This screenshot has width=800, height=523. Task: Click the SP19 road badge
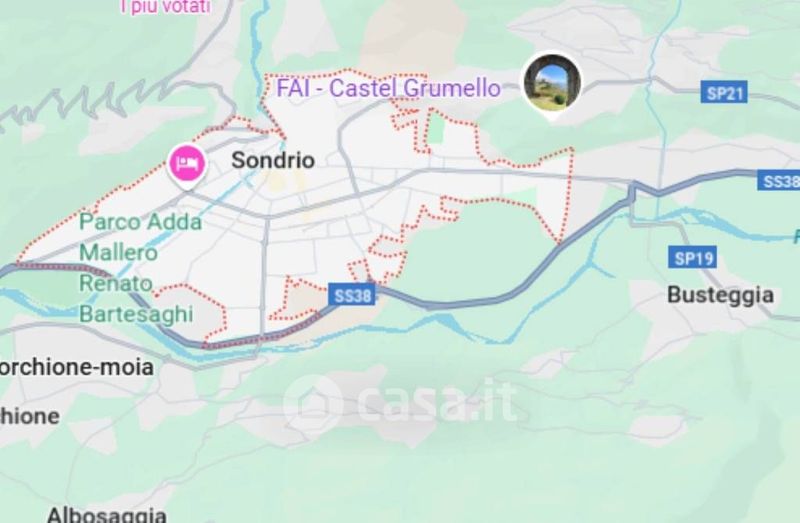[692, 258]
